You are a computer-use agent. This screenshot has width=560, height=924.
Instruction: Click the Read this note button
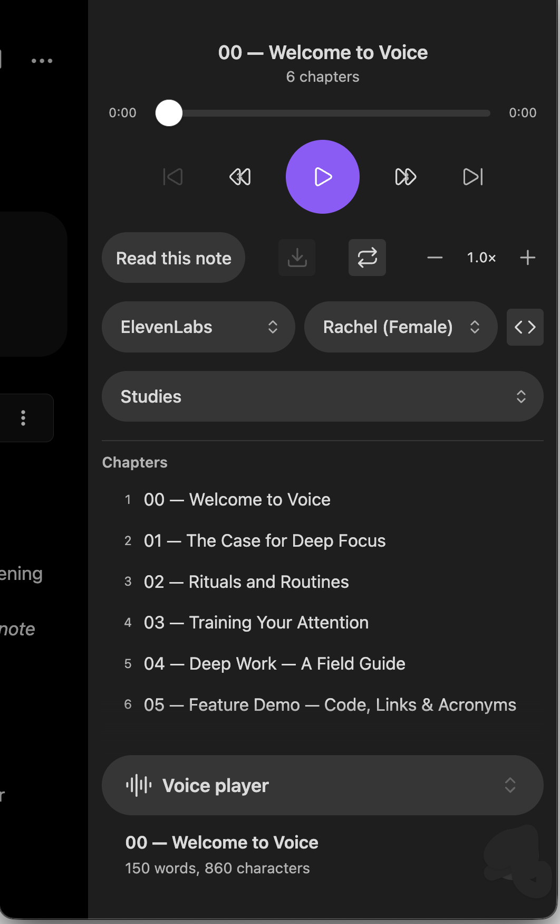[173, 258]
